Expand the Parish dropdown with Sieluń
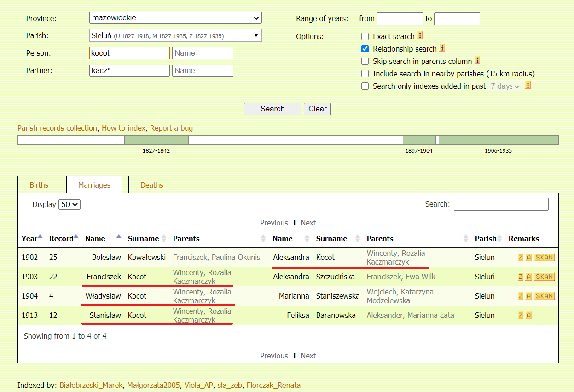Viewport: 574px width, 392px height. 175,36
